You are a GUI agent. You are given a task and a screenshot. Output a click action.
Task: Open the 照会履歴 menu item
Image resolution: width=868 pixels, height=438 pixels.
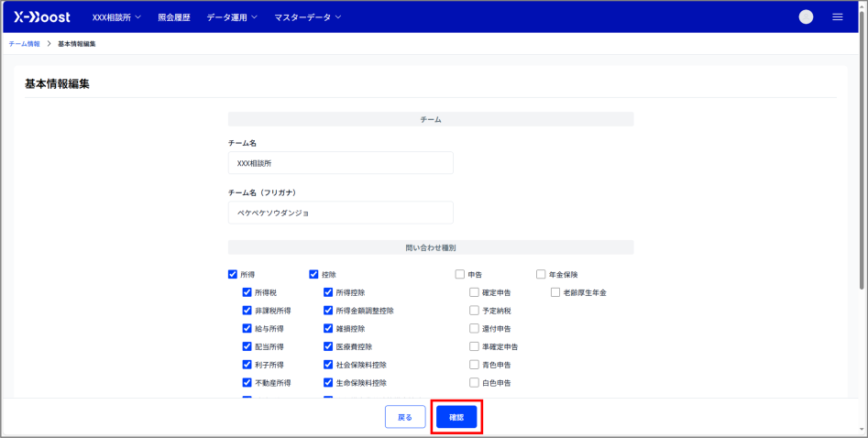coord(174,17)
